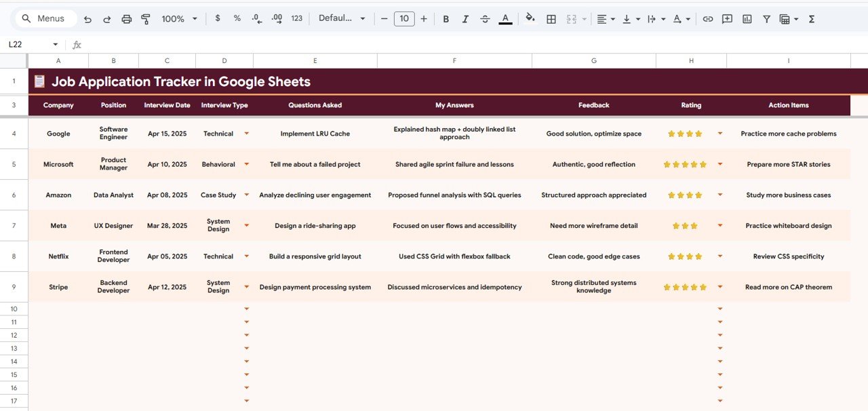This screenshot has height=411, width=868.
Task: Open the font family Default dropdown
Action: coord(342,19)
